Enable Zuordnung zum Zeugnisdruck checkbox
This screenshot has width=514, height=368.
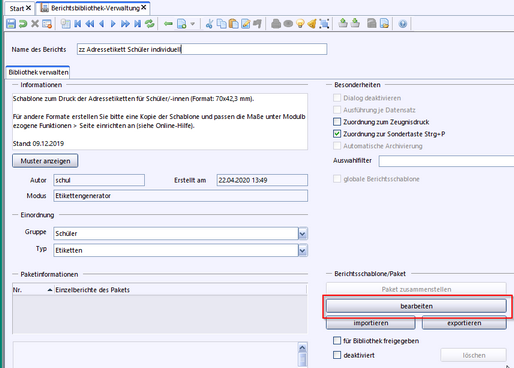click(337, 122)
